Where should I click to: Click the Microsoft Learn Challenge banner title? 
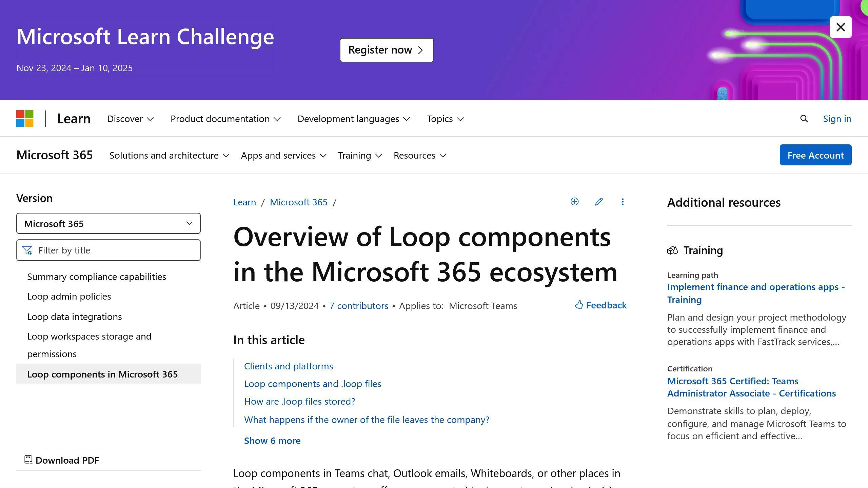[x=145, y=36]
